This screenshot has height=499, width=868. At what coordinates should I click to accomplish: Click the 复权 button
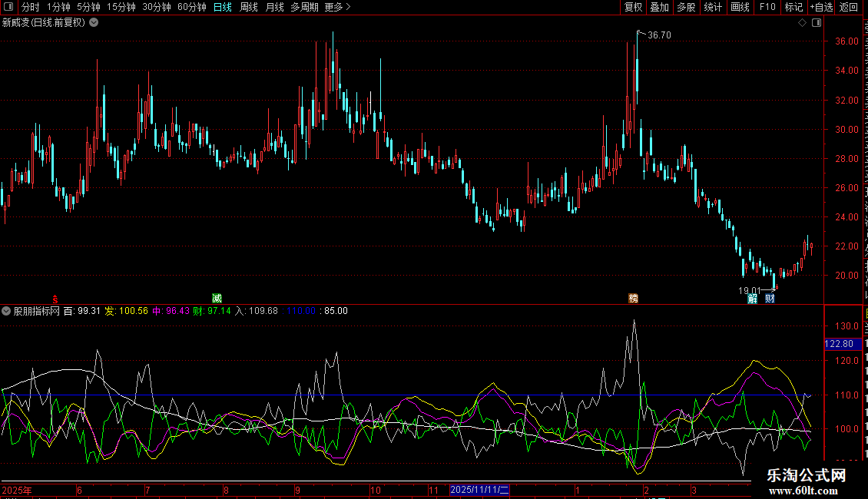pos(633,7)
